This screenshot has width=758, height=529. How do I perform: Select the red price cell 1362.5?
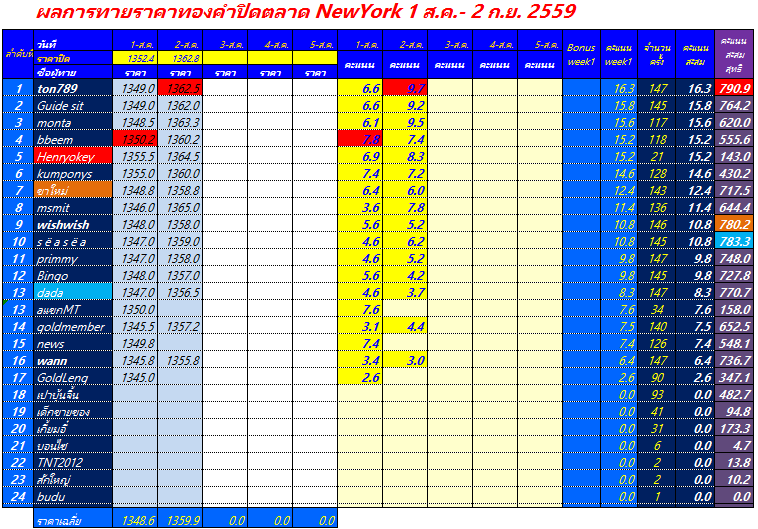click(180, 88)
